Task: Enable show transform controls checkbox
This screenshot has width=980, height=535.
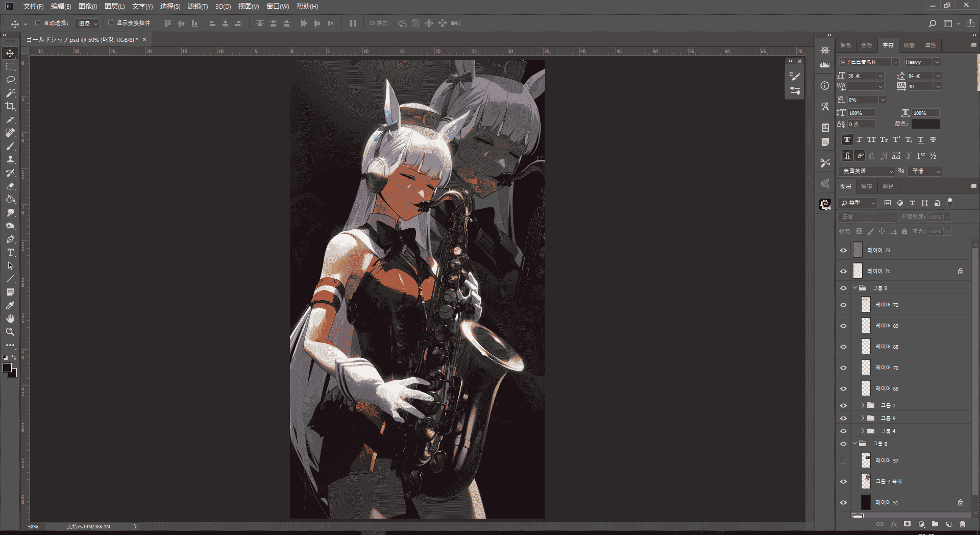Action: point(111,23)
